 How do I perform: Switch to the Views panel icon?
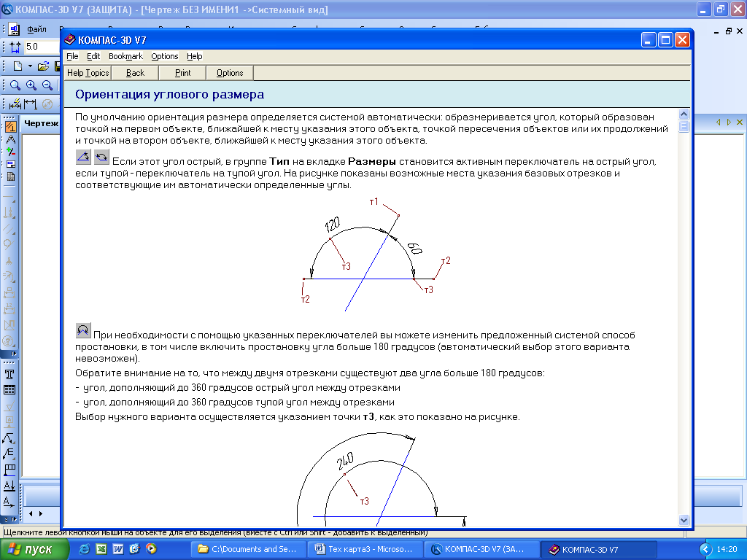click(x=10, y=164)
